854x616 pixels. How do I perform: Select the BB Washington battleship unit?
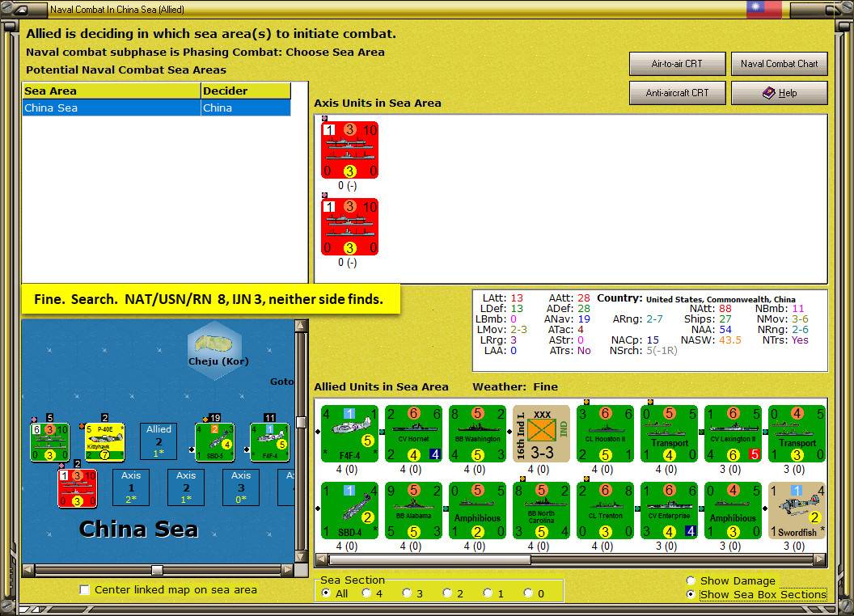478,433
